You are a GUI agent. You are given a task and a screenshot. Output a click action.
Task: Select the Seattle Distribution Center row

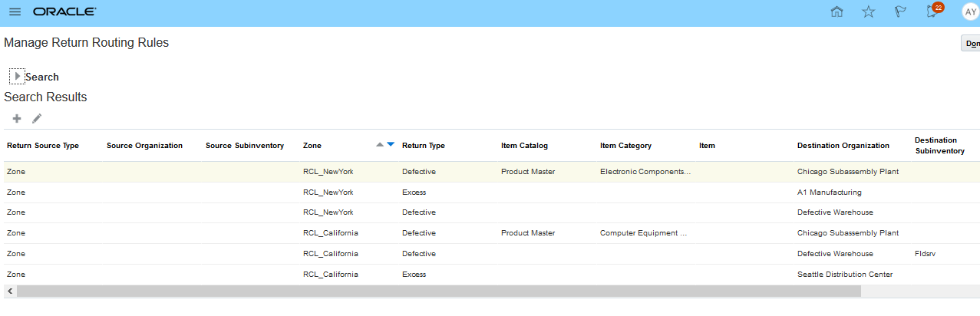pos(844,275)
